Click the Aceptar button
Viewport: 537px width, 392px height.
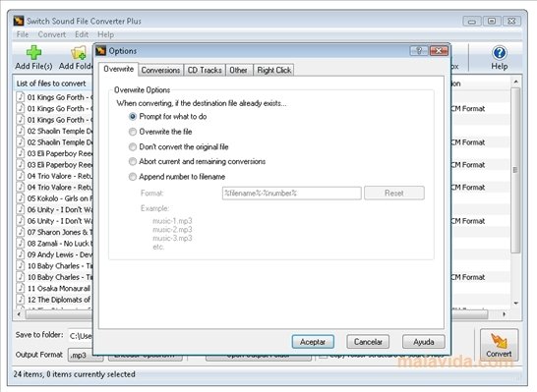click(313, 342)
